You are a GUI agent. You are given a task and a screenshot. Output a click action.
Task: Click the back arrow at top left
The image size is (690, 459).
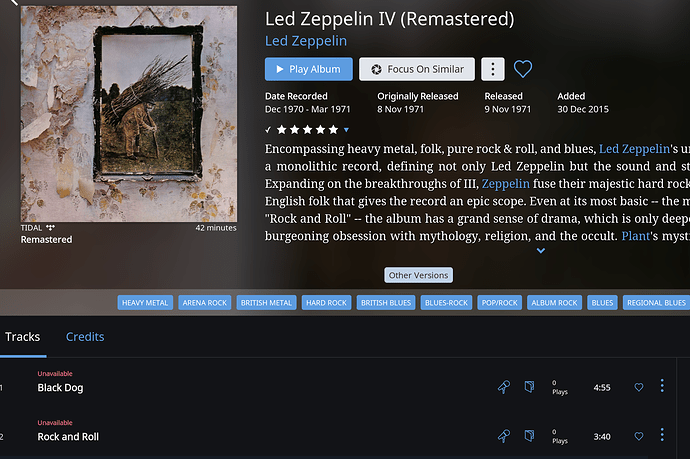pyautogui.click(x=14, y=3)
